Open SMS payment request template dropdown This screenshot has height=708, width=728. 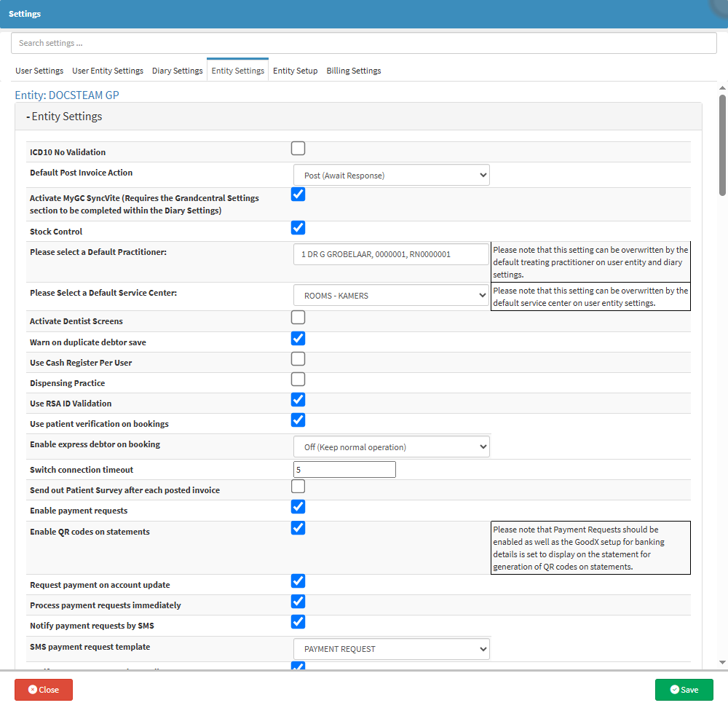click(x=391, y=649)
